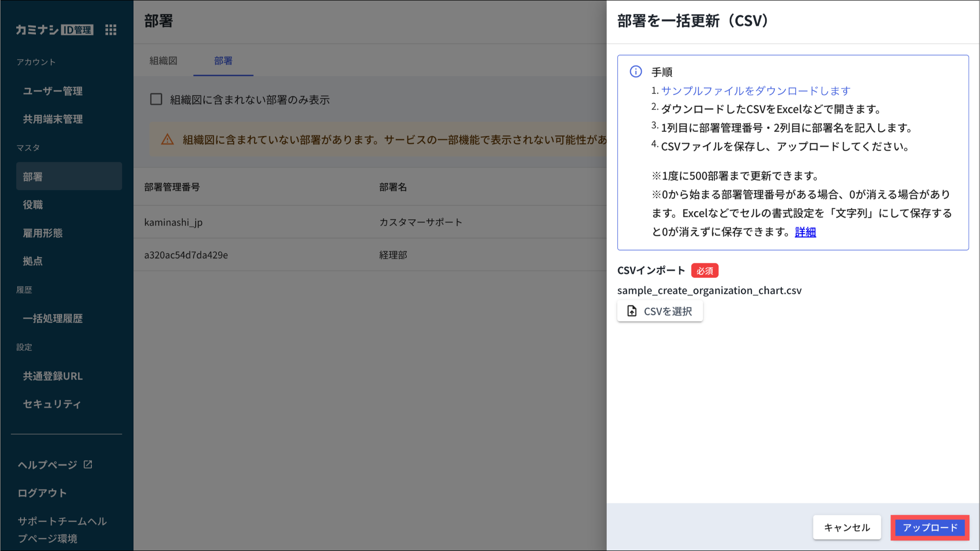The image size is (980, 551).
Task: Toggle 組織図に含まれない部署のみ表示 checkbox
Action: click(156, 100)
